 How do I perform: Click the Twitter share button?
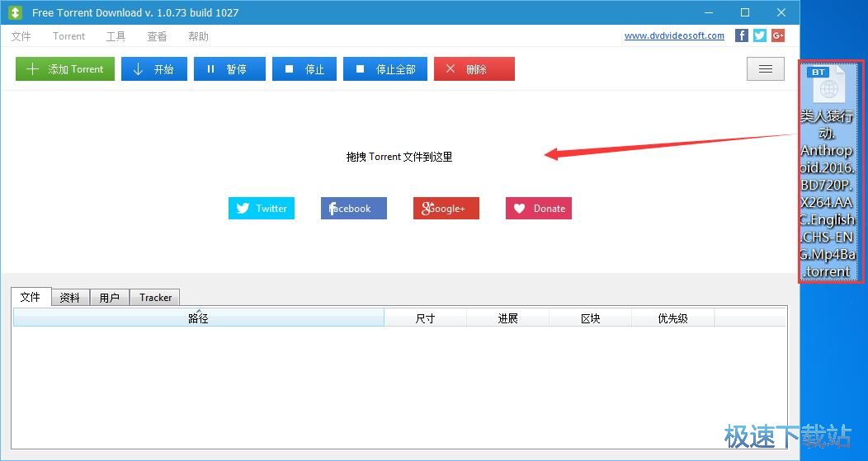[262, 208]
